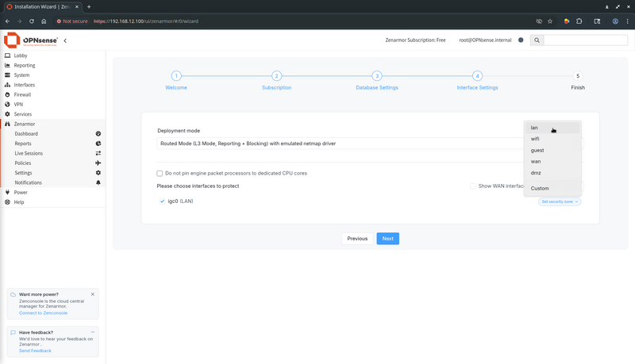Go to wizard step 1 Welcome
This screenshot has height=364, width=635.
[176, 75]
